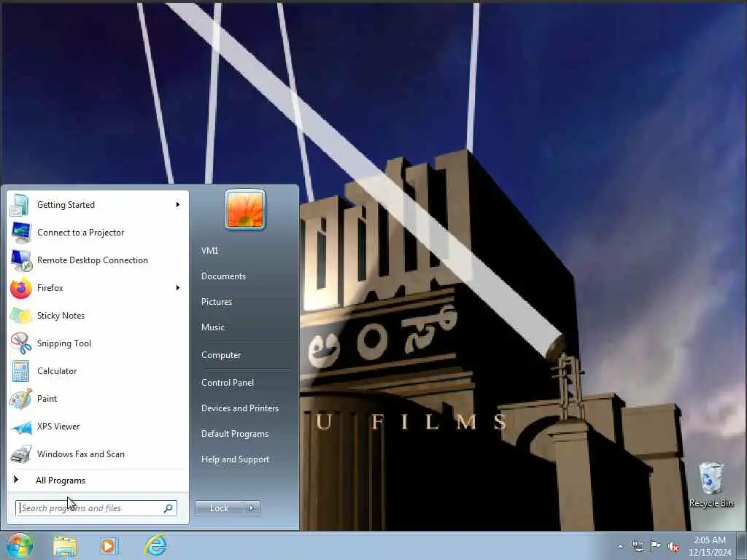Select the Sticky Notes label text

tap(61, 316)
